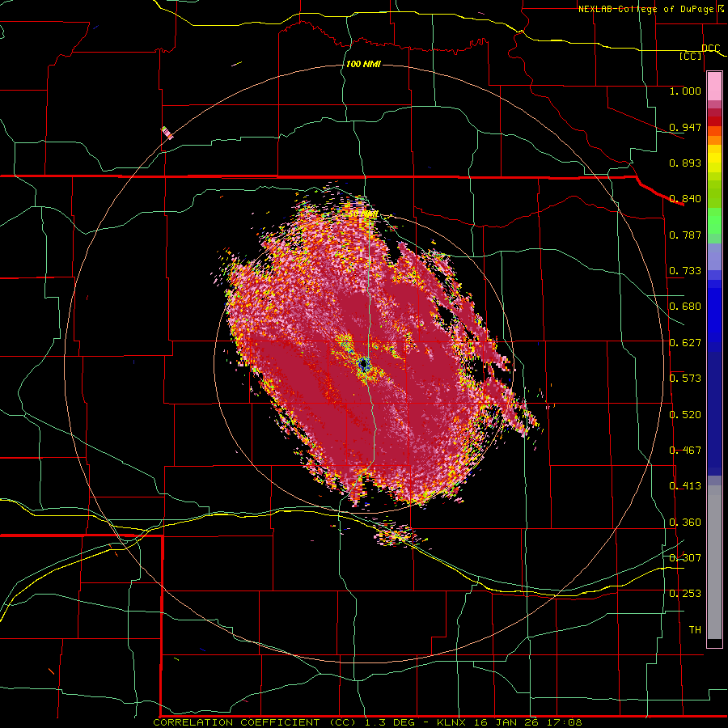Image resolution: width=728 pixels, height=728 pixels.
Task: Click the 0.840 scale value
Action: (685, 199)
